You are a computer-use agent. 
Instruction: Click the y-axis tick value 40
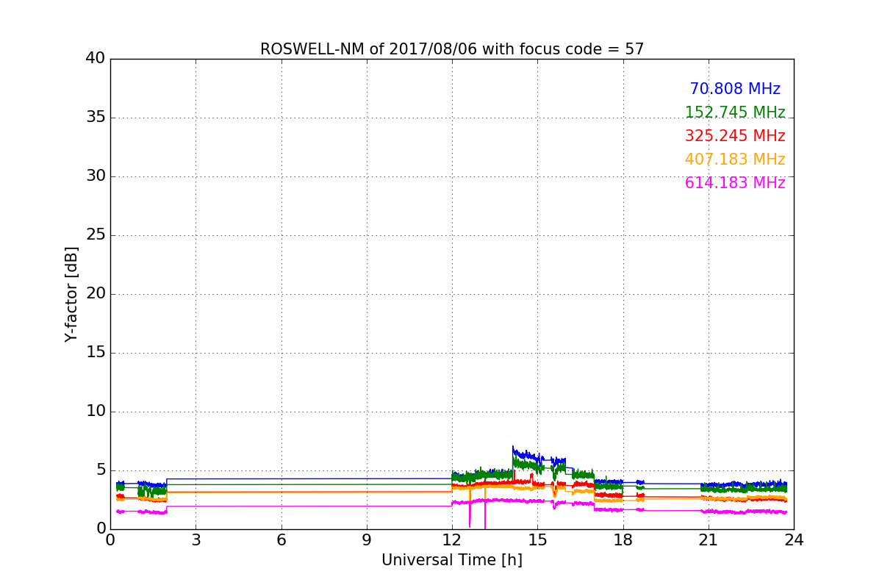click(96, 59)
